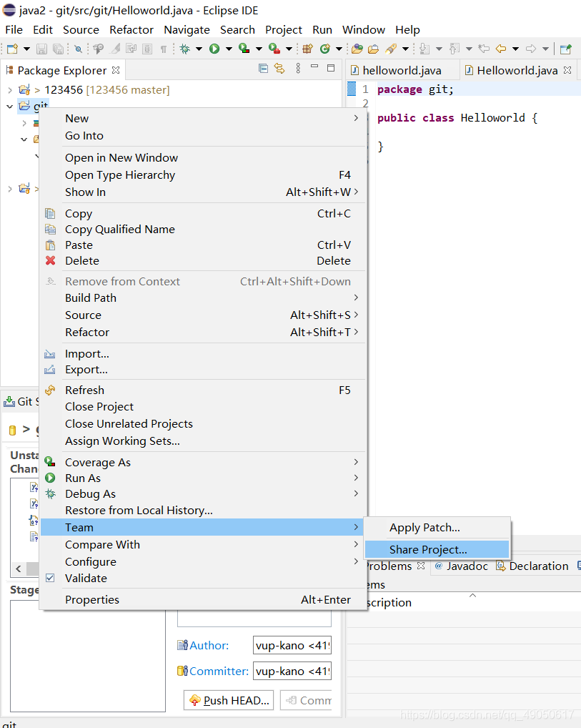Open the Refactor menu in menu bar
The height and width of the screenshot is (728, 581).
[x=131, y=30]
